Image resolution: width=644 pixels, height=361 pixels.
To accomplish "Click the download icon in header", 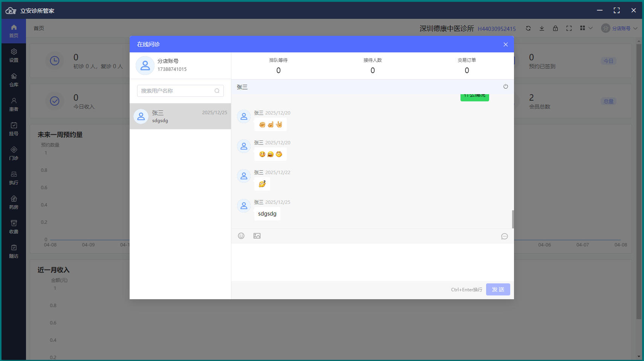I will 542,28.
